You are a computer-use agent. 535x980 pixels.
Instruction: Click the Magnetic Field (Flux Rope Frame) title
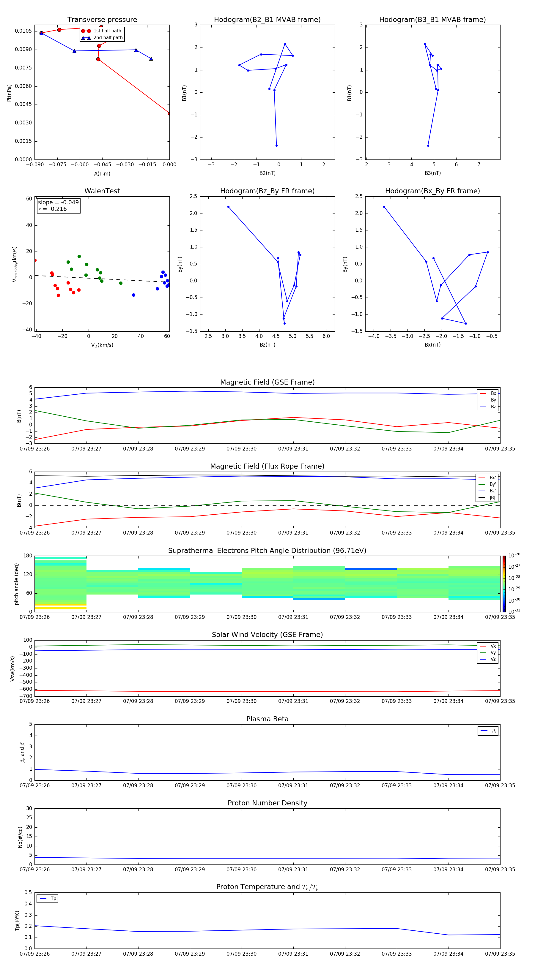click(x=267, y=467)
